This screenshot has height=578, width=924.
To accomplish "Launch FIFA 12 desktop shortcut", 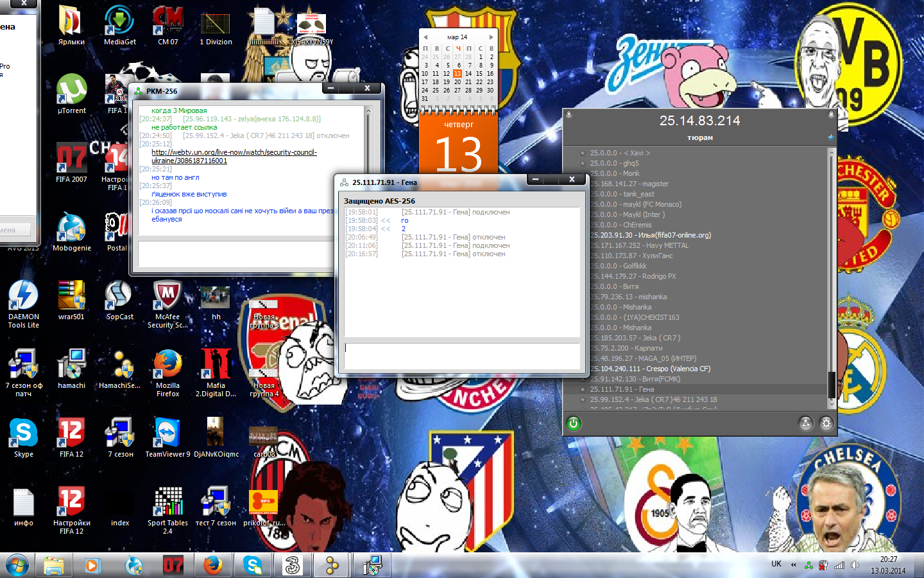I will [71, 437].
